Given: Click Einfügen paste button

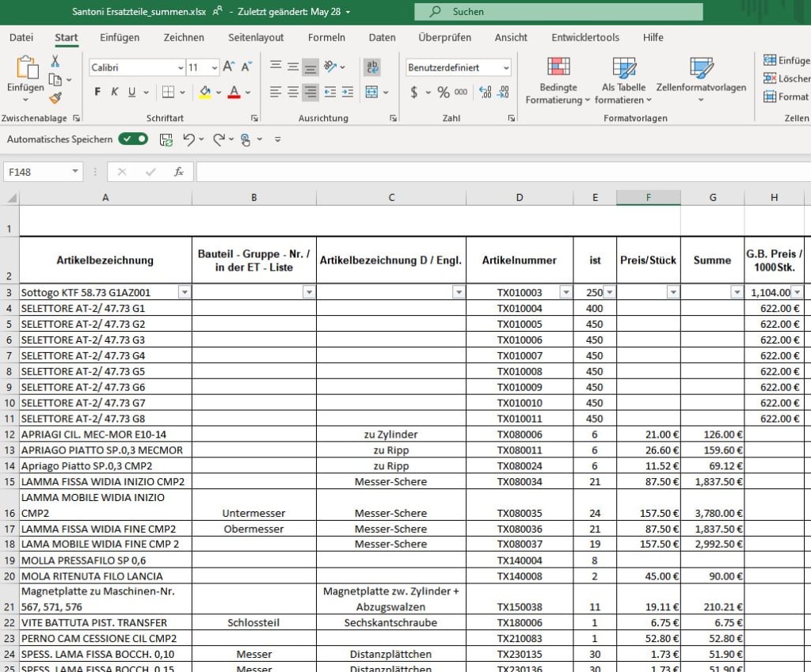Looking at the screenshot, I should (x=25, y=71).
